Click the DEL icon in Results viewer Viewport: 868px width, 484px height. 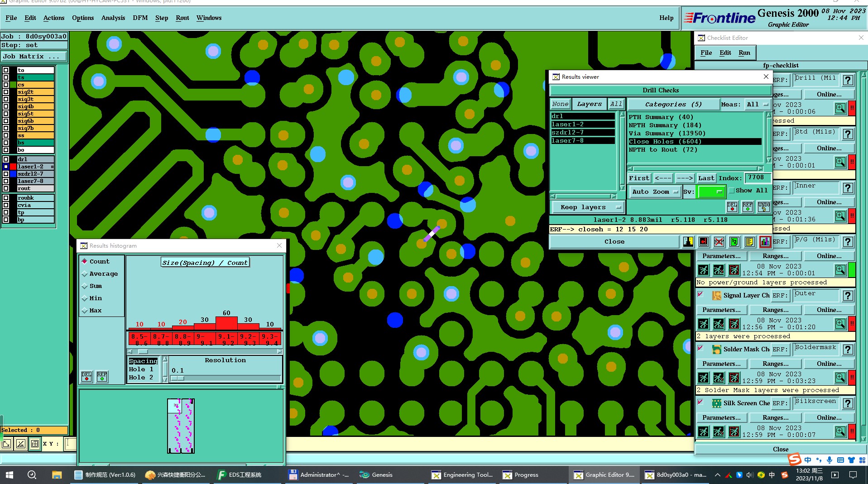732,207
